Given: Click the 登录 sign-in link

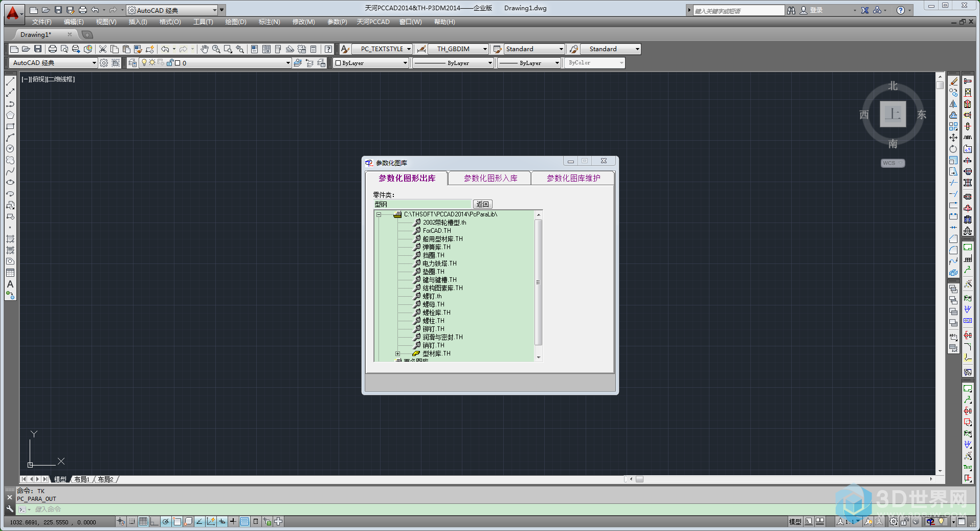Looking at the screenshot, I should coord(816,10).
